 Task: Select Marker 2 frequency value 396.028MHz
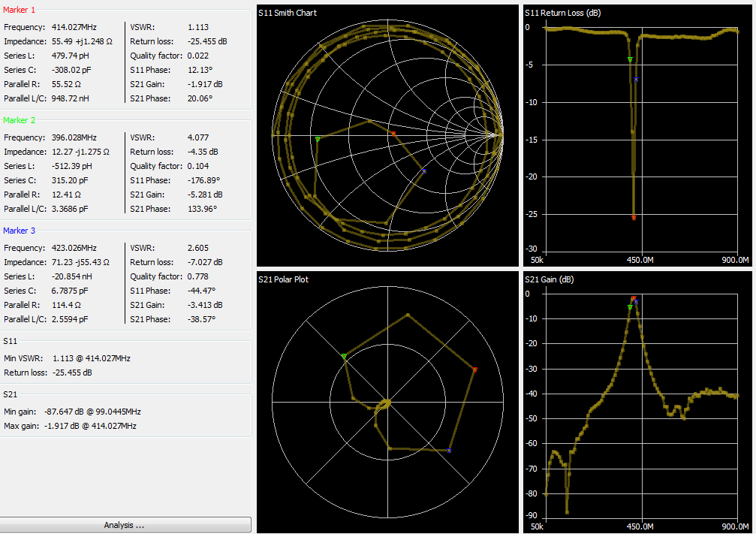coord(74,137)
